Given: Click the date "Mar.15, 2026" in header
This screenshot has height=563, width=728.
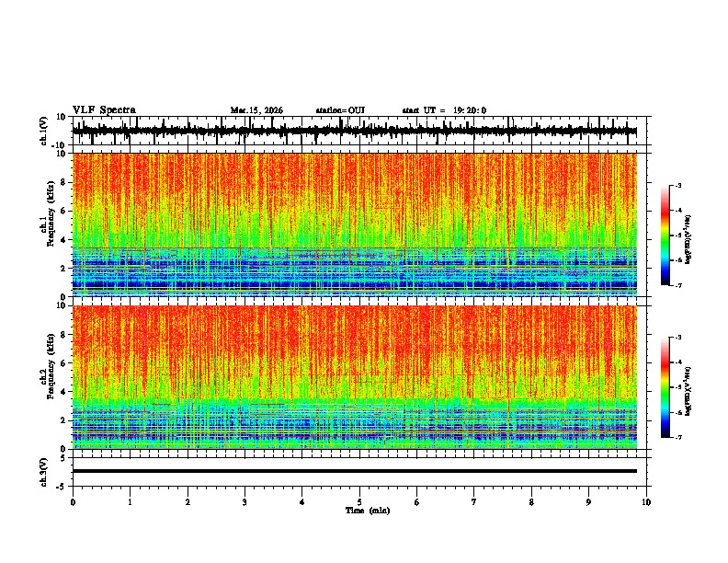Looking at the screenshot, I should 256,110.
